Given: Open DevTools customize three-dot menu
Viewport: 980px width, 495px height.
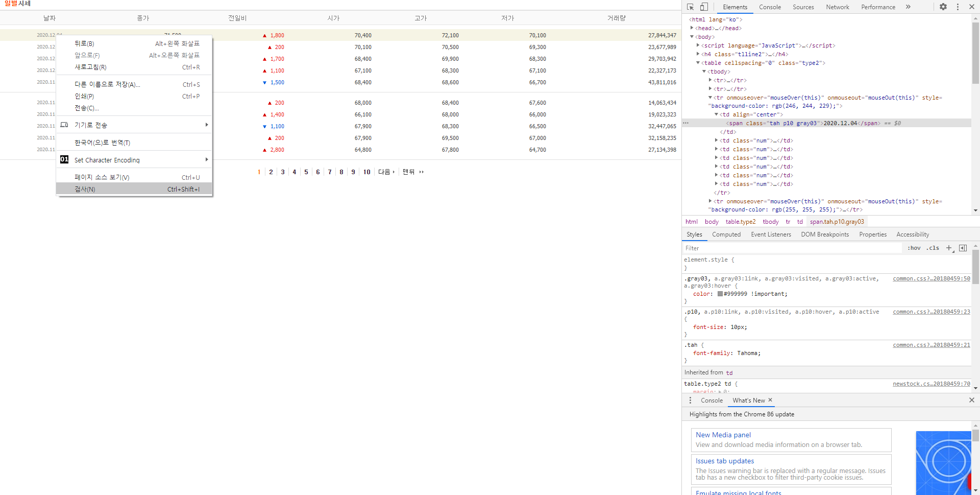Looking at the screenshot, I should (x=958, y=7).
